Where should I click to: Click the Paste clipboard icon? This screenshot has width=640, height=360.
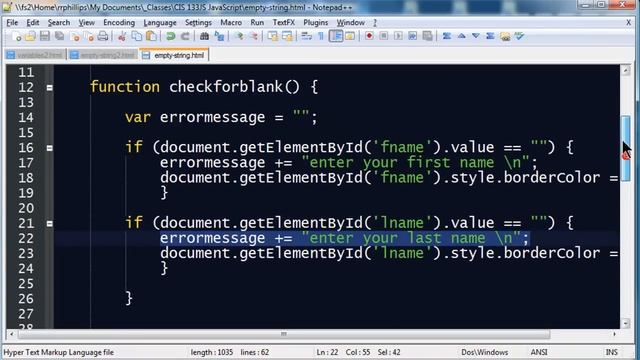click(151, 36)
